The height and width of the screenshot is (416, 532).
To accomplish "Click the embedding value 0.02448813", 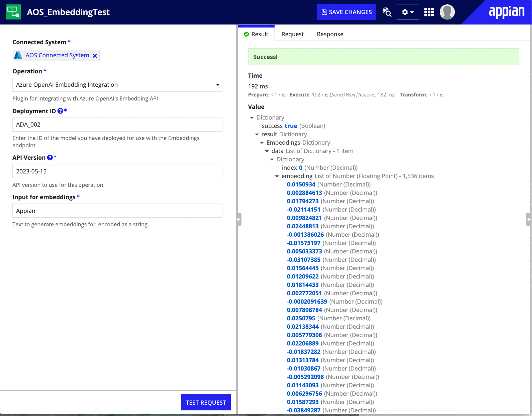I will click(x=303, y=226).
